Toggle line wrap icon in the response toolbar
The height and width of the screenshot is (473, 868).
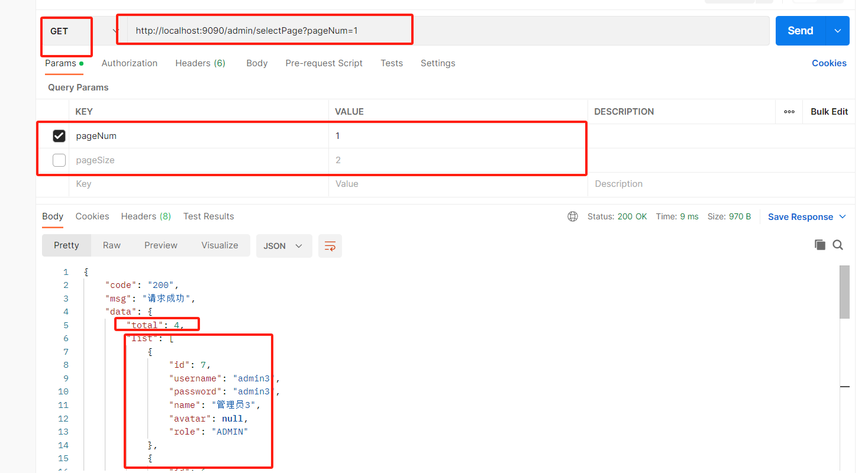click(330, 246)
